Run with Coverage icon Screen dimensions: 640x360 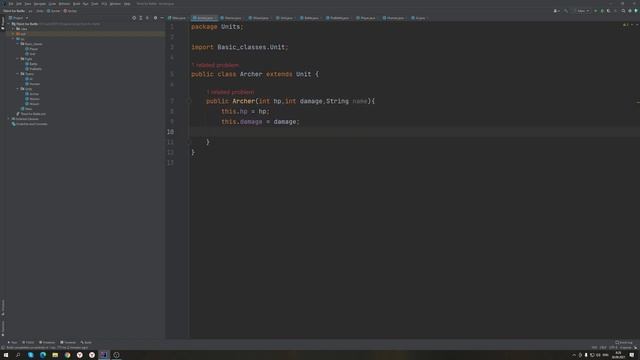coord(609,11)
